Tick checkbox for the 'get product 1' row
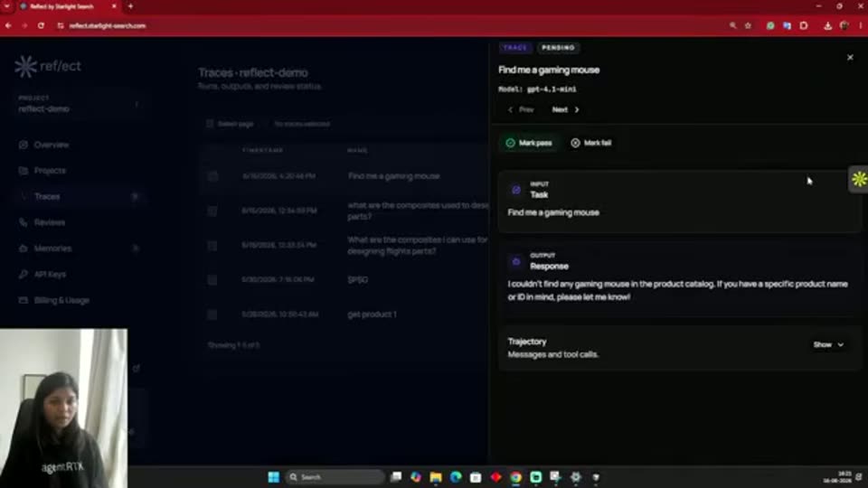868x488 pixels. [x=212, y=314]
